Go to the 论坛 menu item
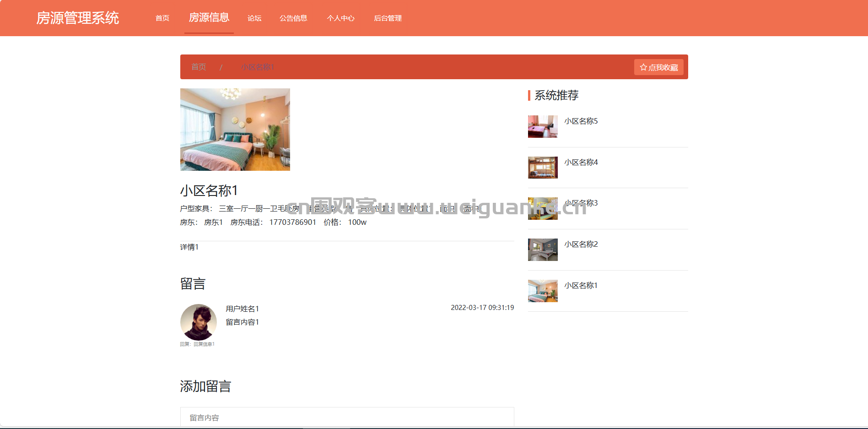 click(x=254, y=18)
